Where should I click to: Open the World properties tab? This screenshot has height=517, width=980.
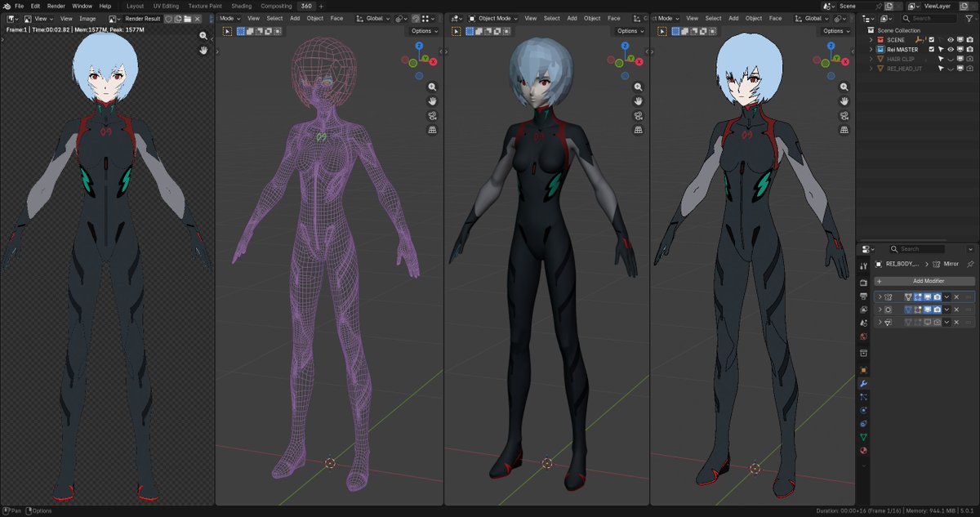(863, 336)
